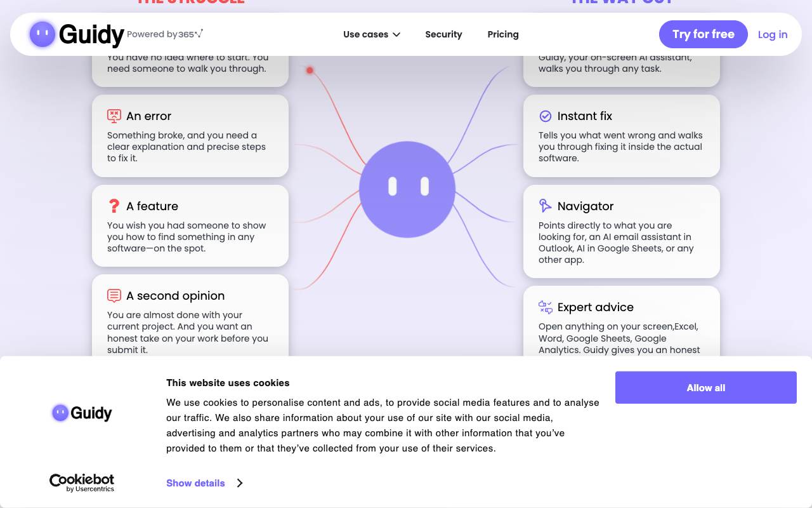Image resolution: width=812 pixels, height=508 pixels.
Task: Click the red error monitor icon
Action: pos(114,116)
